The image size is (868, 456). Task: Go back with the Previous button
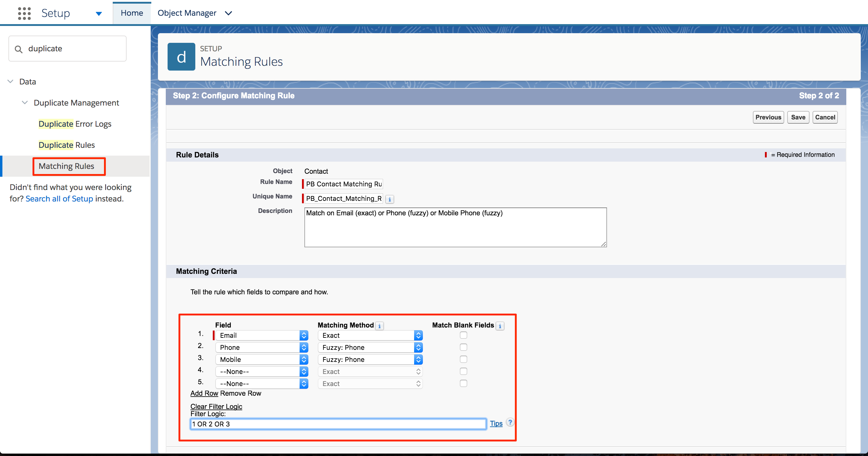coord(768,117)
